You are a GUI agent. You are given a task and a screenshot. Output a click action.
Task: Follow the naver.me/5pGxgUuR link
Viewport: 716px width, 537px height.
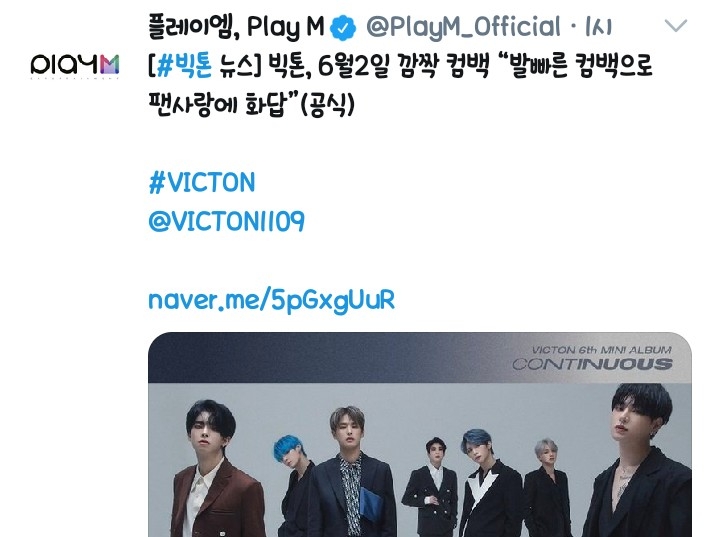[x=272, y=300]
